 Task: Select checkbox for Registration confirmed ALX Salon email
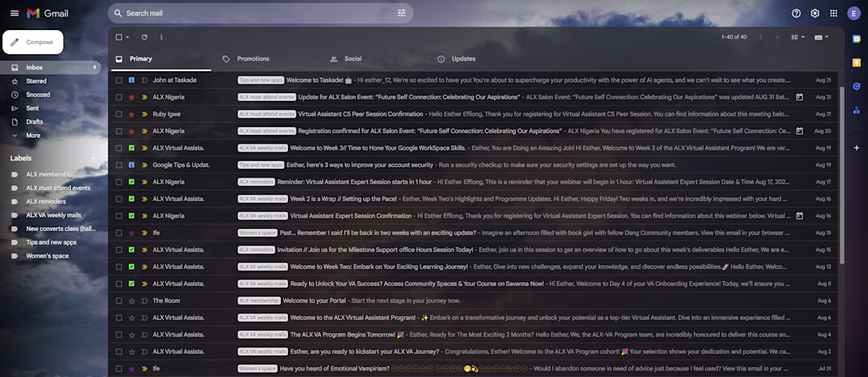[118, 131]
